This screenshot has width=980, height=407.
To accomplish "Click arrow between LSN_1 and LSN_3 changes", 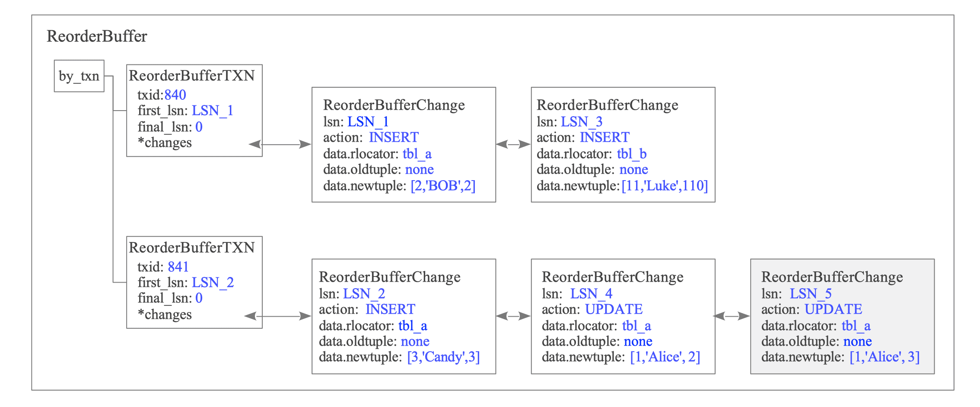I will point(513,144).
